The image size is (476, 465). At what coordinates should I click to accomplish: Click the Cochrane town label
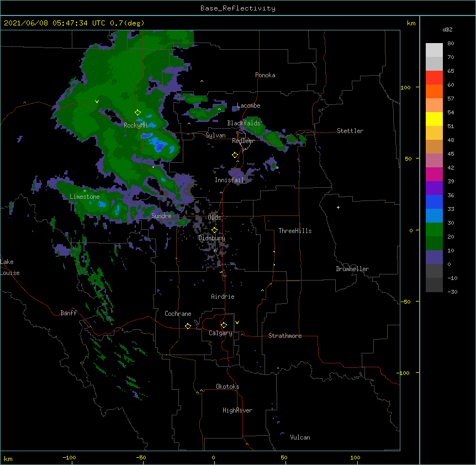(178, 314)
